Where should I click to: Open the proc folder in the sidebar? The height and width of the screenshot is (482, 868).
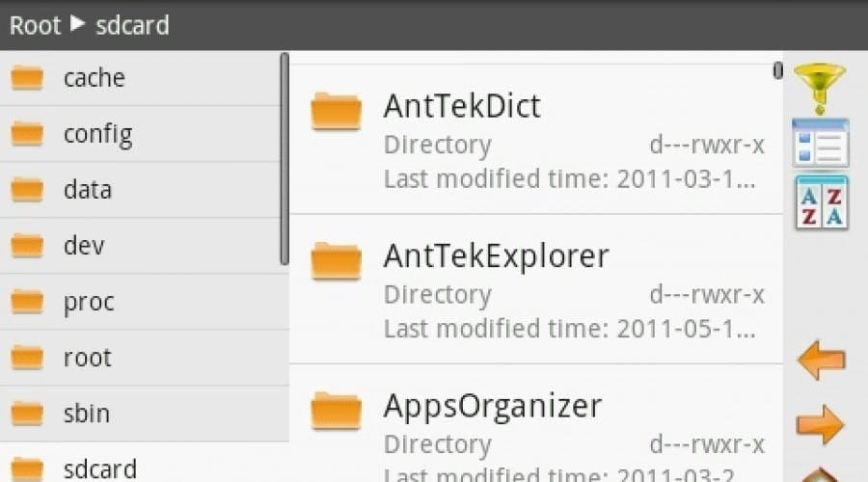145,302
